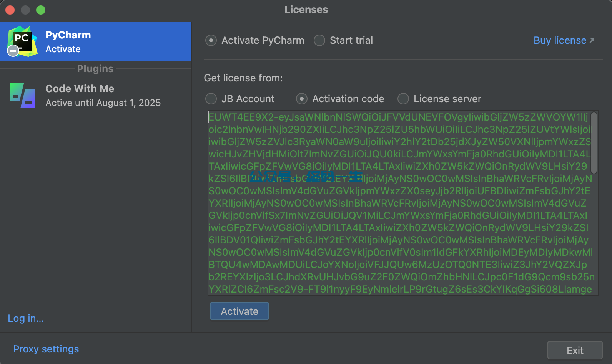
Task: Click the Plugins section header
Action: click(95, 69)
